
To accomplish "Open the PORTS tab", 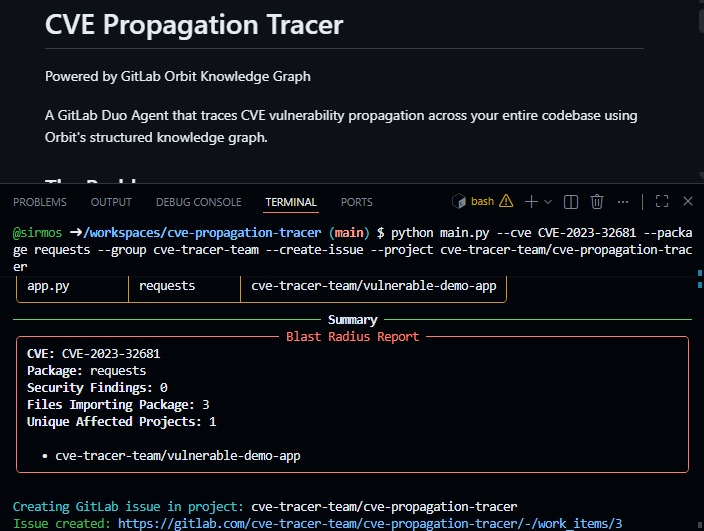I will click(x=356, y=202).
